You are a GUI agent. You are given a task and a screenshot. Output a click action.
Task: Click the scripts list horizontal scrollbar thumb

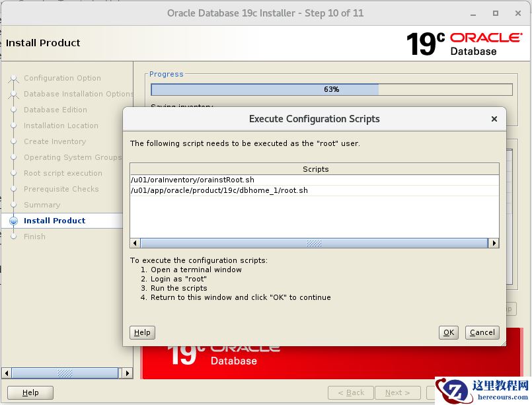click(314, 243)
